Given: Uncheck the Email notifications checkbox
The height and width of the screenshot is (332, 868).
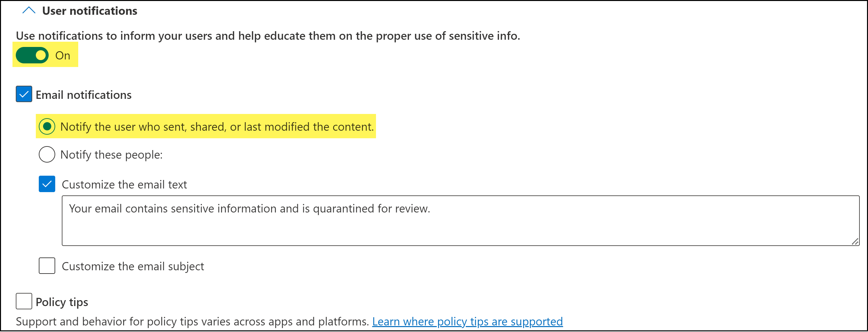Looking at the screenshot, I should pyautogui.click(x=24, y=95).
